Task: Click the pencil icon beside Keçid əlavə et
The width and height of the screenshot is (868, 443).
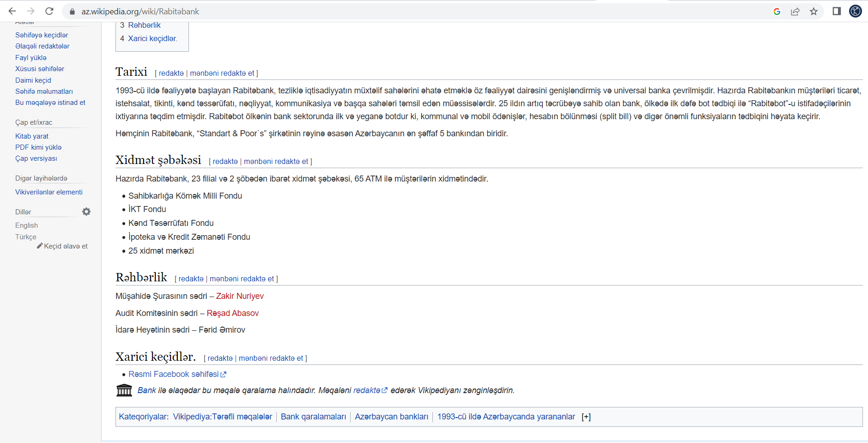Action: pos(40,246)
